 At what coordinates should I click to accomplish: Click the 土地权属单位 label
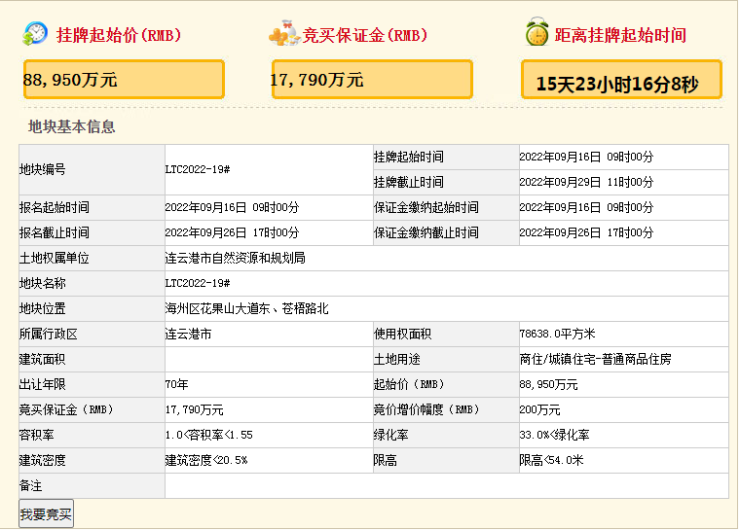[54, 258]
